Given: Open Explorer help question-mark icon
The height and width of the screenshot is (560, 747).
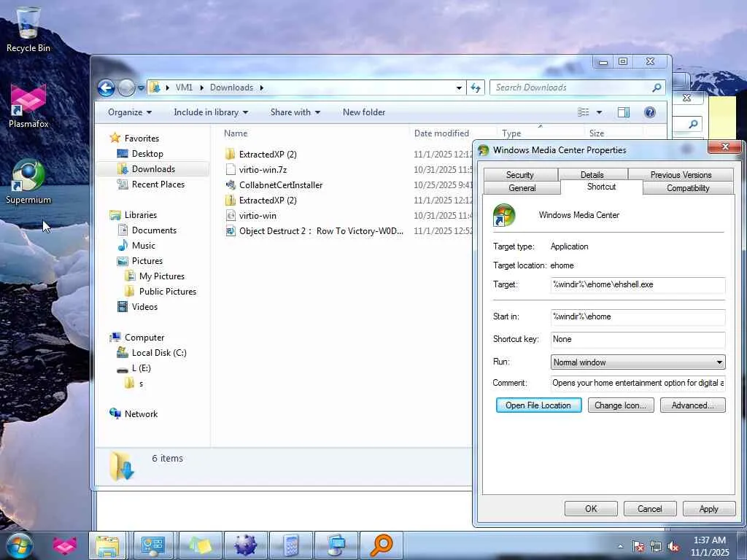Looking at the screenshot, I should [649, 112].
